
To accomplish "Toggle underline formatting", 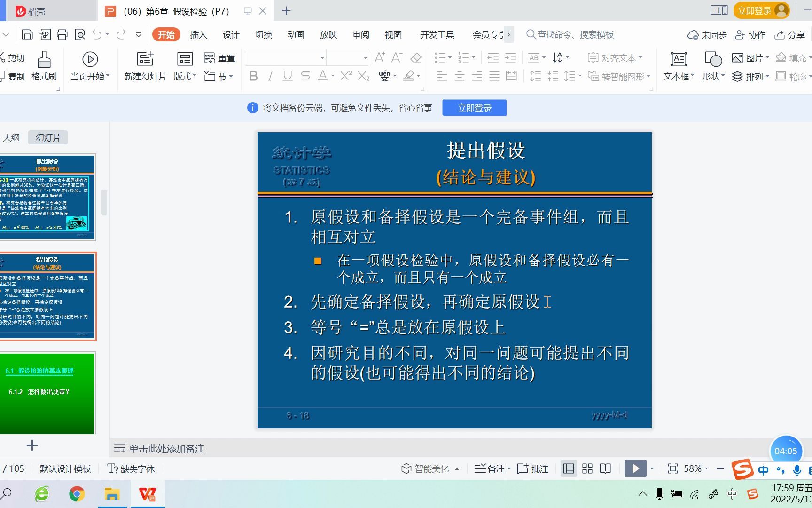I will [x=287, y=76].
